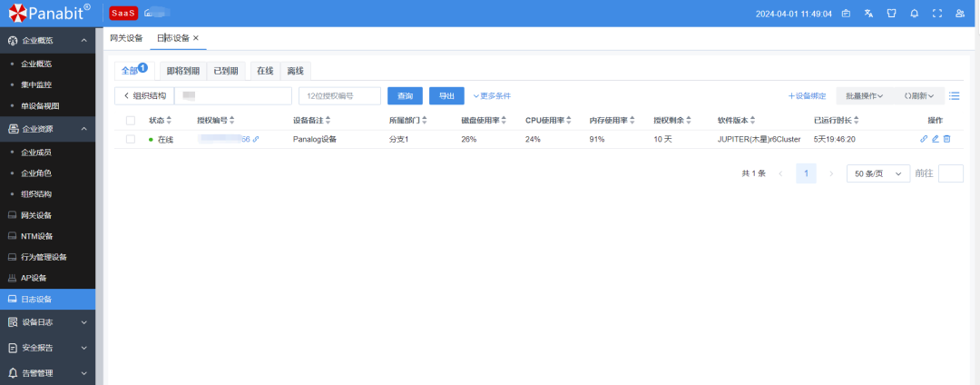
Task: Click the small link icon next to 授权编号 value
Action: [x=256, y=140]
